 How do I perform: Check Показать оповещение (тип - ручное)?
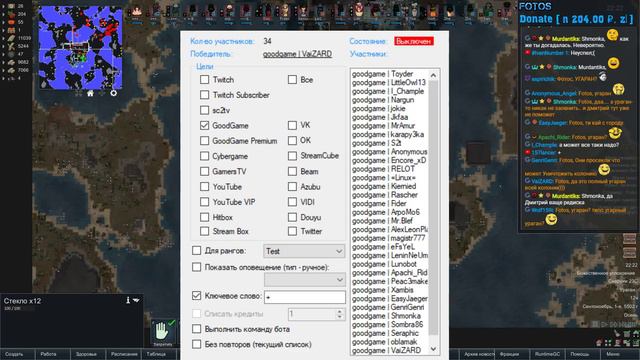coord(196,267)
